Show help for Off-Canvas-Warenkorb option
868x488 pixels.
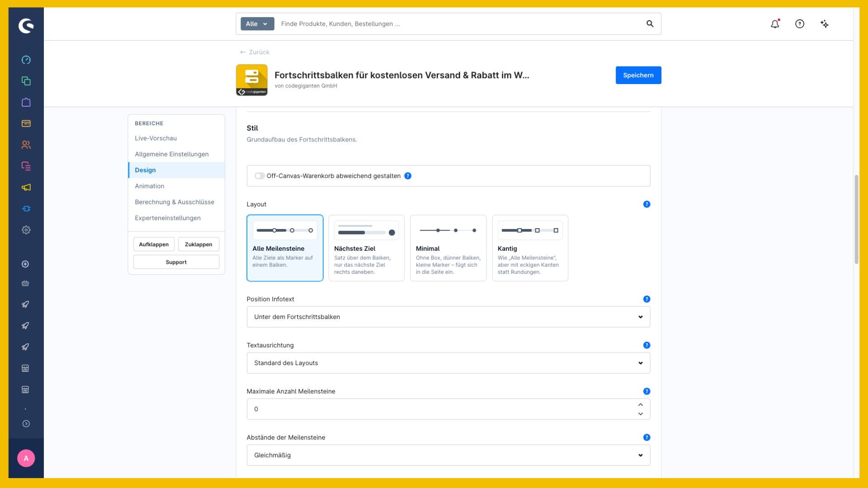(x=408, y=176)
